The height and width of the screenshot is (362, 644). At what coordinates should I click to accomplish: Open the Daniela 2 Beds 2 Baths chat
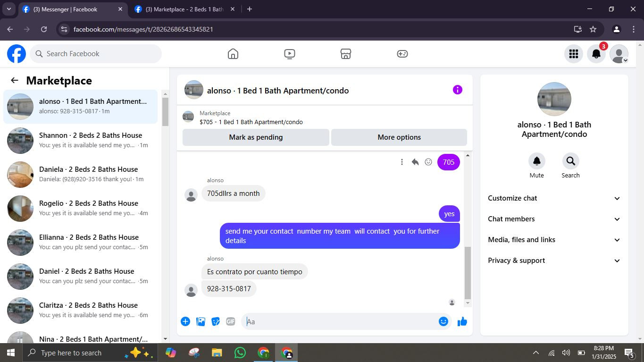81,175
